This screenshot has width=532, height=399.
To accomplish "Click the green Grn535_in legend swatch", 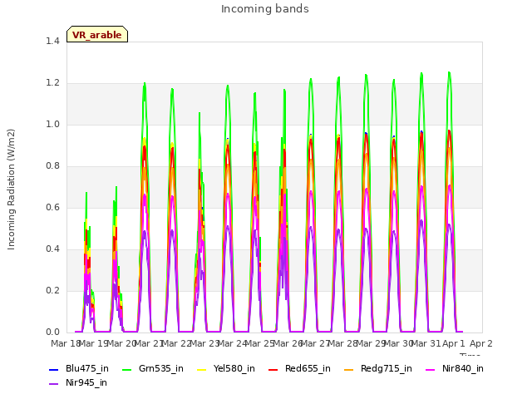I will pyautogui.click(x=127, y=369).
